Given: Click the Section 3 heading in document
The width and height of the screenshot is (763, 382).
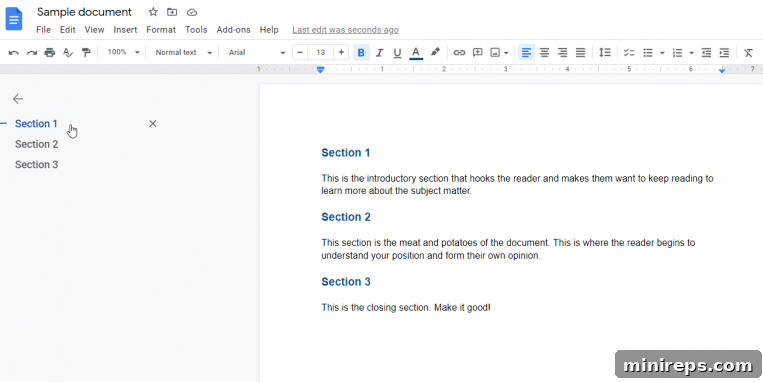Looking at the screenshot, I should (x=346, y=282).
